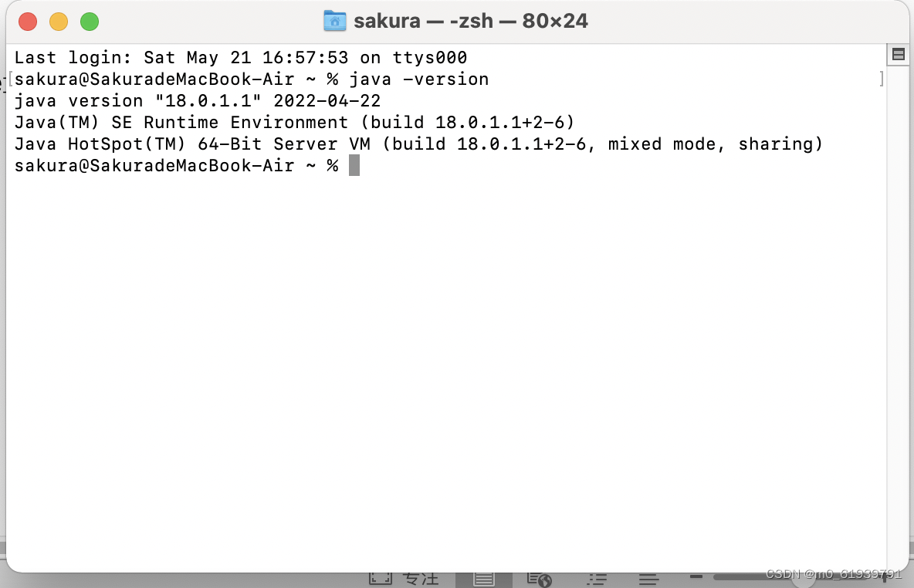914x588 pixels.
Task: Select the java -version command text
Action: (x=421, y=79)
